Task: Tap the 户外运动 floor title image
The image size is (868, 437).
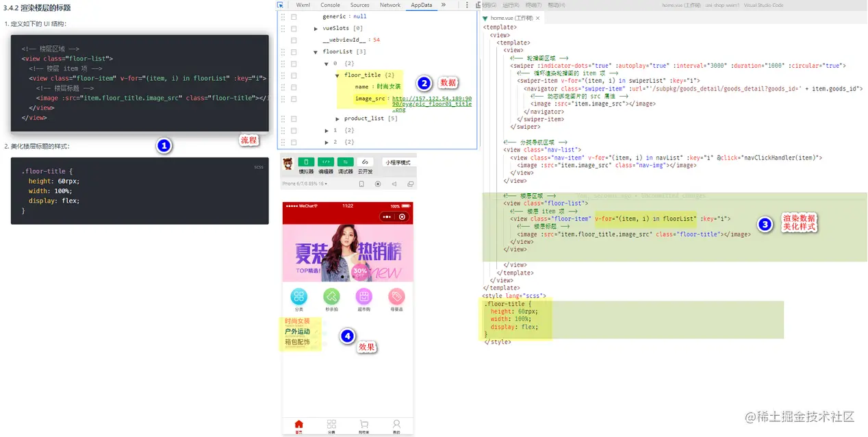Action: (x=298, y=332)
